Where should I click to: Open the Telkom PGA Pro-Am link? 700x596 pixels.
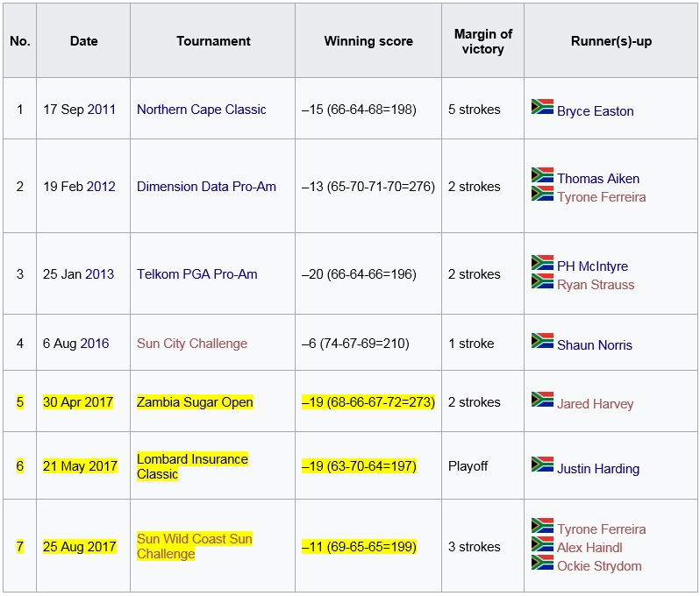pos(196,274)
